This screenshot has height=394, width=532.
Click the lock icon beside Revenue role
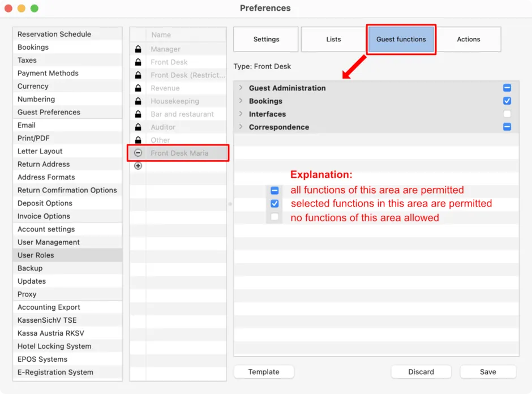click(x=138, y=88)
